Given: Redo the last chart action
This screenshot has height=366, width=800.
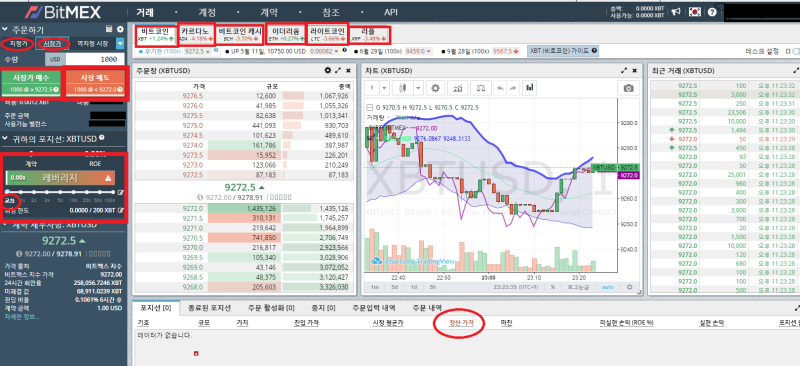Looking at the screenshot, I should click(512, 88).
